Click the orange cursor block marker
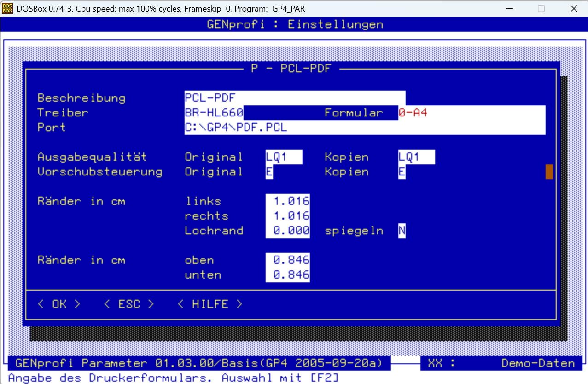Image resolution: width=588 pixels, height=384 pixels. pos(549,172)
